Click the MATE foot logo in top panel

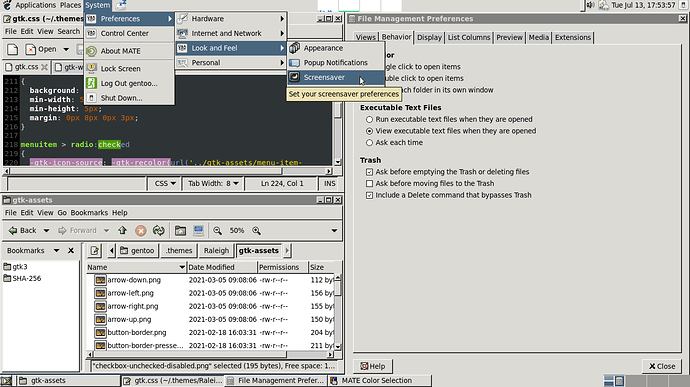point(7,5)
